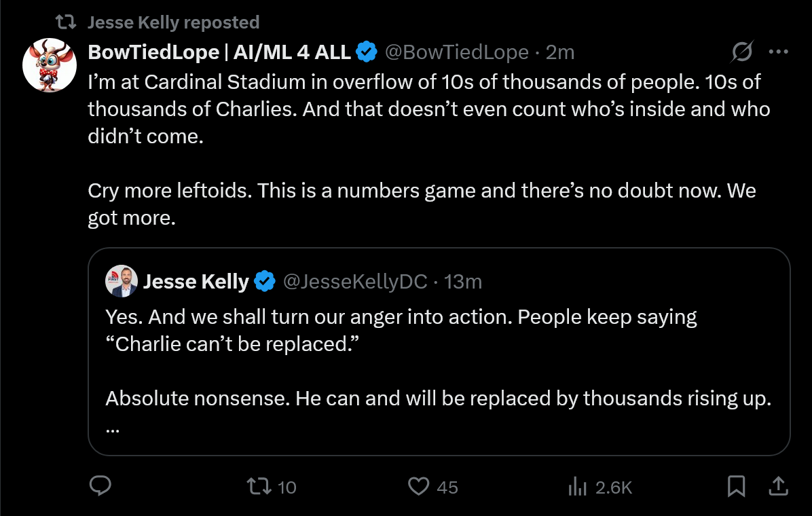Share the post using the upload arrow icon
Viewport: 812px width, 516px height.
(778, 486)
